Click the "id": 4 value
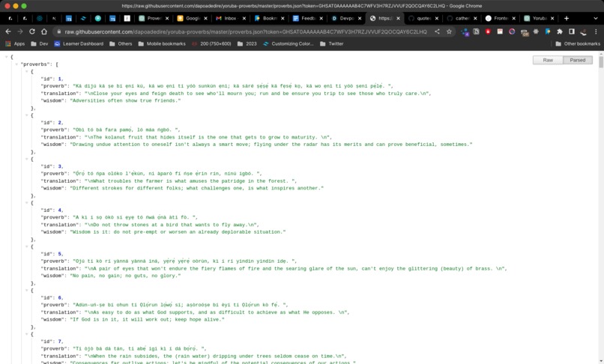The height and width of the screenshot is (364, 604). pos(60,210)
